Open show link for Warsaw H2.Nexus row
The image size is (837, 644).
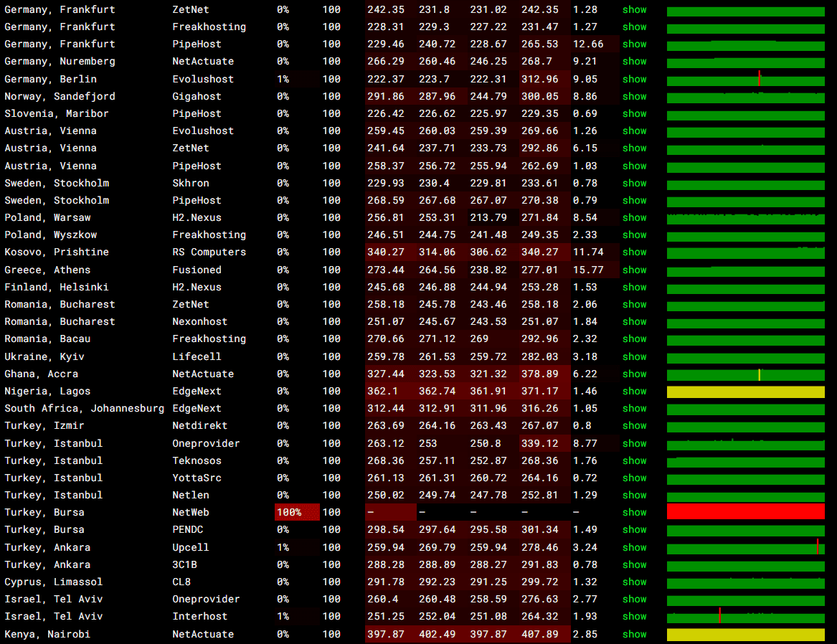pos(634,218)
